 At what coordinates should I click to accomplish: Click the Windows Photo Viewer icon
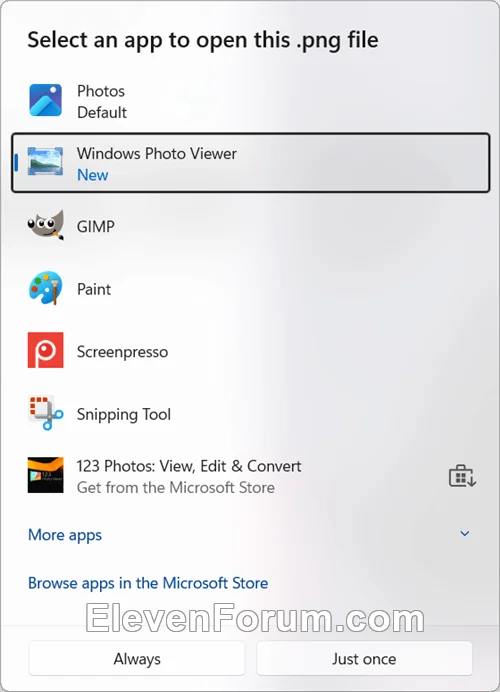click(45, 162)
